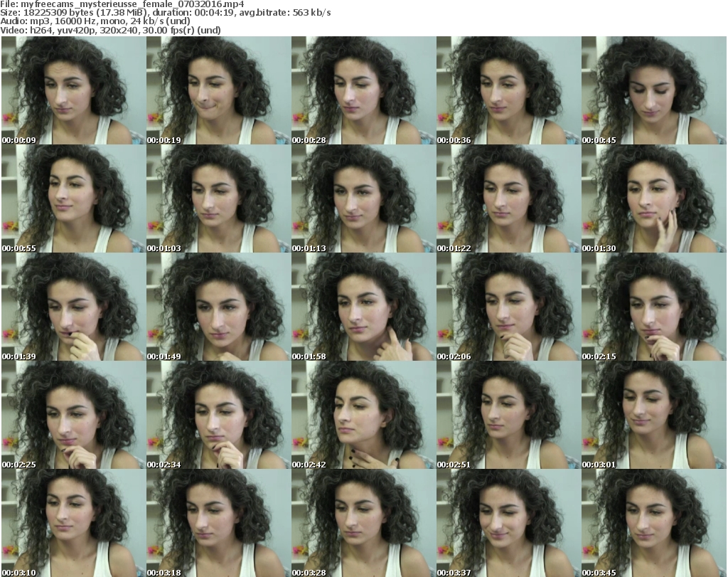Pick the frame marked 00:01:39

[x=73, y=307]
